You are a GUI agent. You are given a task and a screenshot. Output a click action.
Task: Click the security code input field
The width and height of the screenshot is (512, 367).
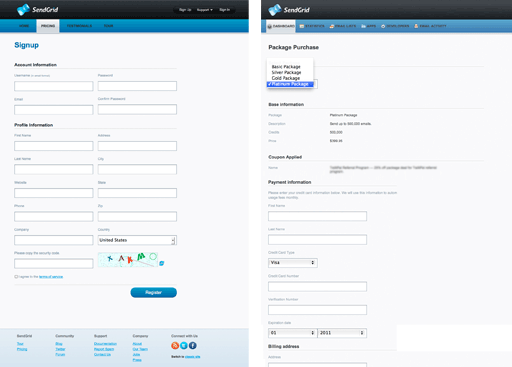(x=54, y=264)
